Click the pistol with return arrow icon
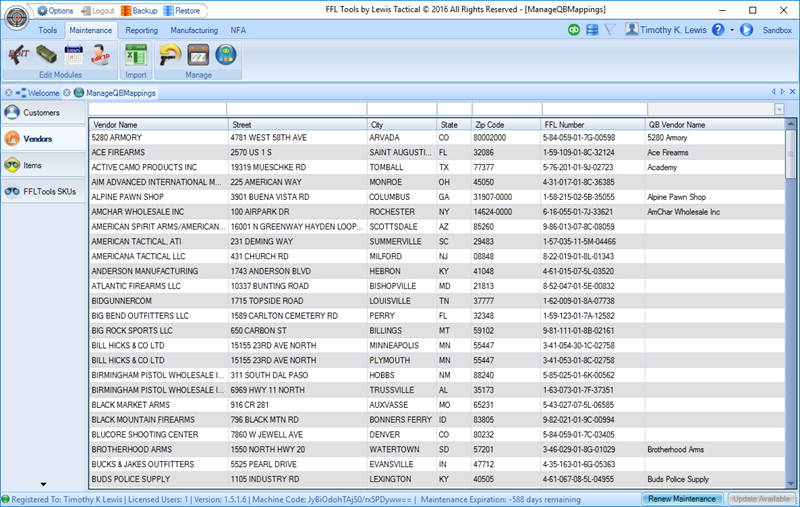The image size is (800, 507). tap(170, 55)
